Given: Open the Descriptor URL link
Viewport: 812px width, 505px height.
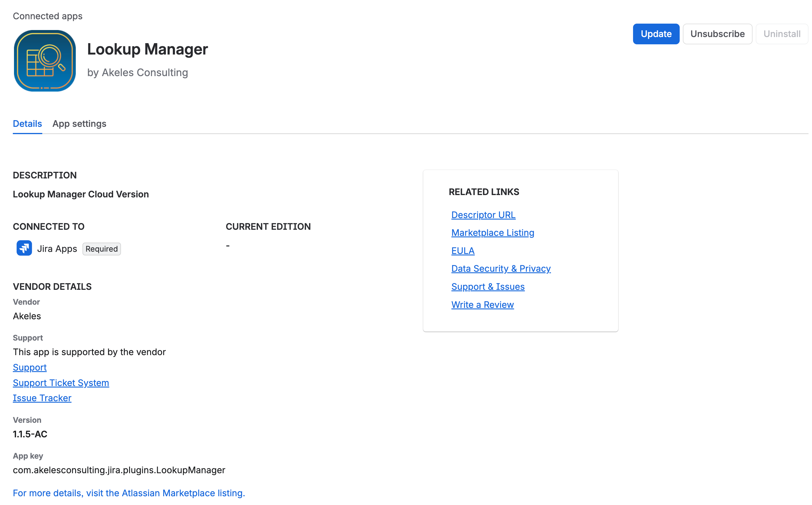Looking at the screenshot, I should (x=483, y=215).
